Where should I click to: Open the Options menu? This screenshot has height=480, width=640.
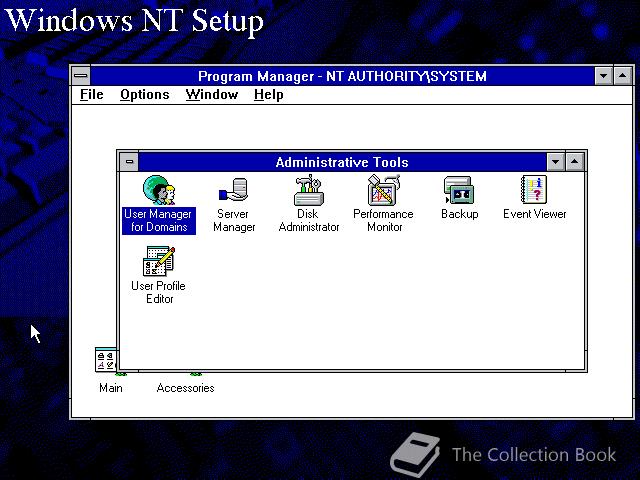coord(144,95)
